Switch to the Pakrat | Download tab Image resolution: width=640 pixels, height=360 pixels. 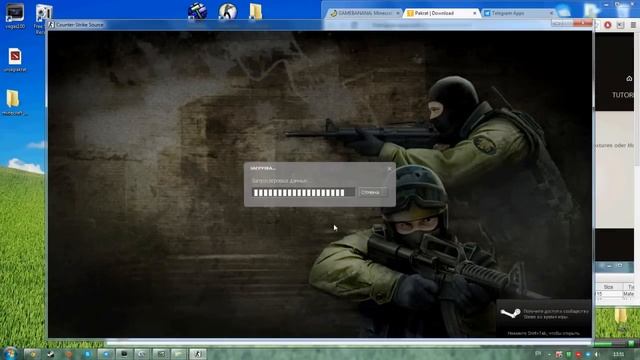(x=441, y=13)
